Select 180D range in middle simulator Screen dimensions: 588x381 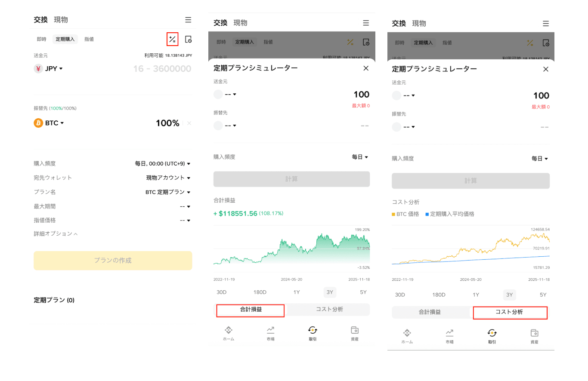pyautogui.click(x=260, y=292)
